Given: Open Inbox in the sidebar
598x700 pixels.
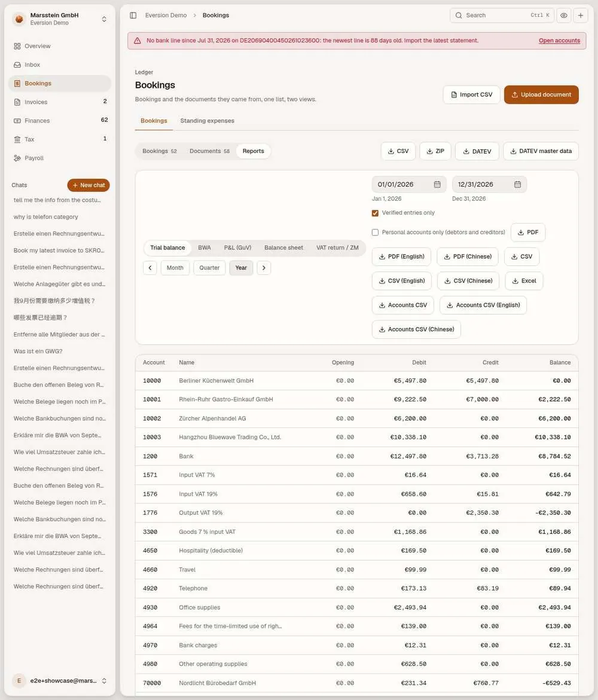Looking at the screenshot, I should coord(59,65).
